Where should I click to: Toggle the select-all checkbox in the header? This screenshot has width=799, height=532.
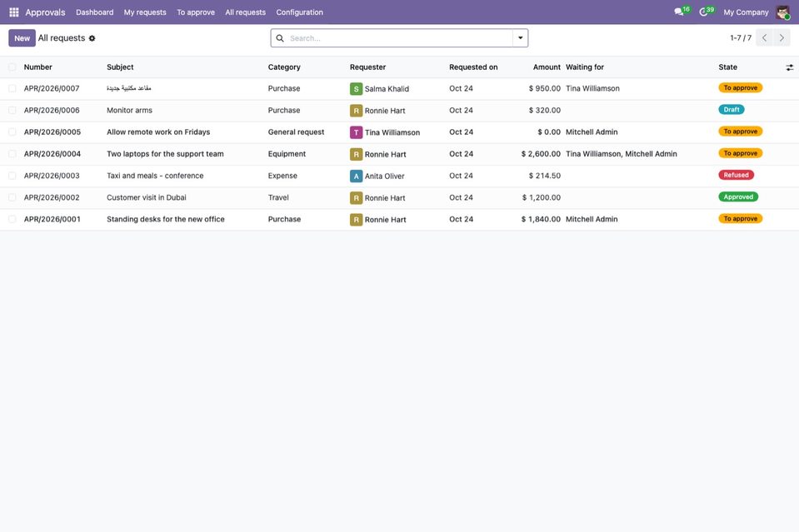click(12, 67)
